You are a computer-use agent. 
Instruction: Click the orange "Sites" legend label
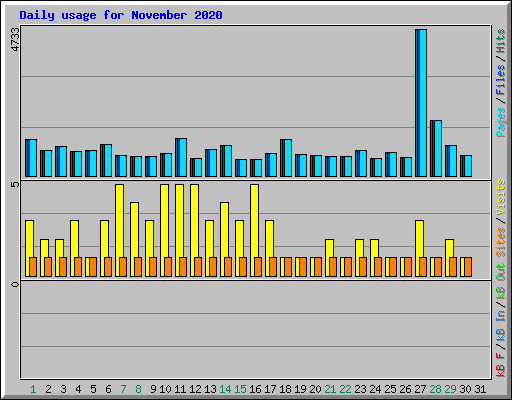pyautogui.click(x=501, y=242)
